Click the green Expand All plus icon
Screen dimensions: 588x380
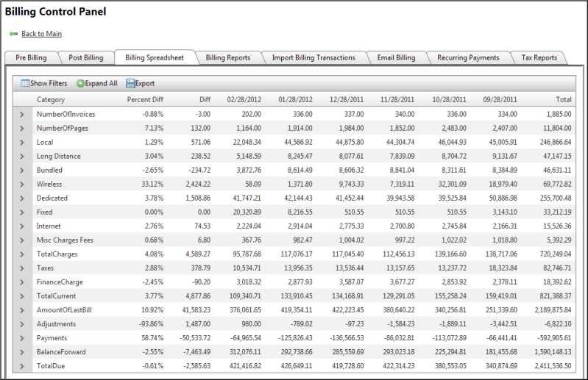[x=80, y=84]
